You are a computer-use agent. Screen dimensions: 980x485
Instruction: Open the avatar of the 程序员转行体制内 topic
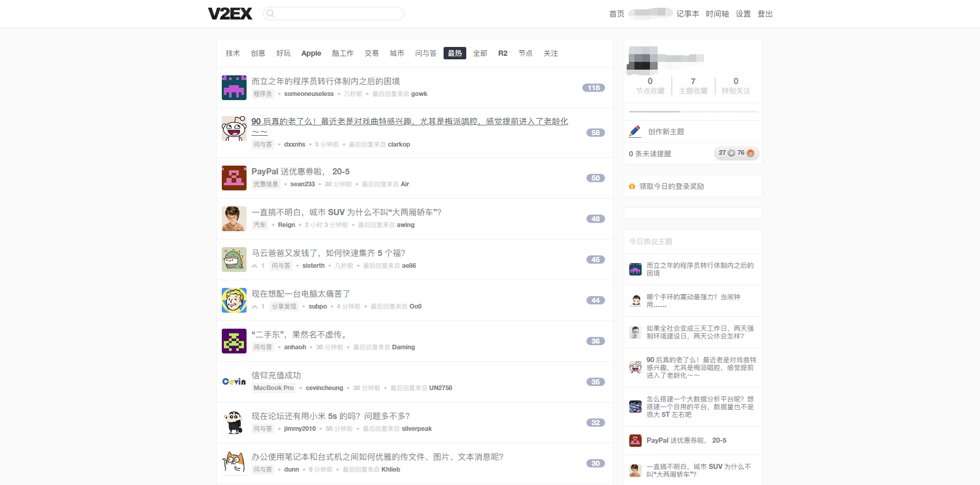click(x=234, y=88)
